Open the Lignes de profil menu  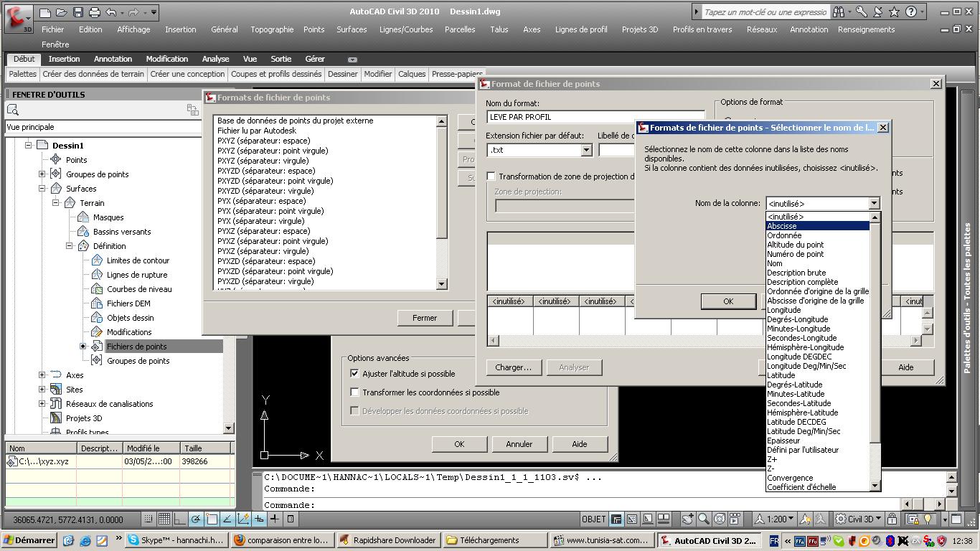coord(581,29)
